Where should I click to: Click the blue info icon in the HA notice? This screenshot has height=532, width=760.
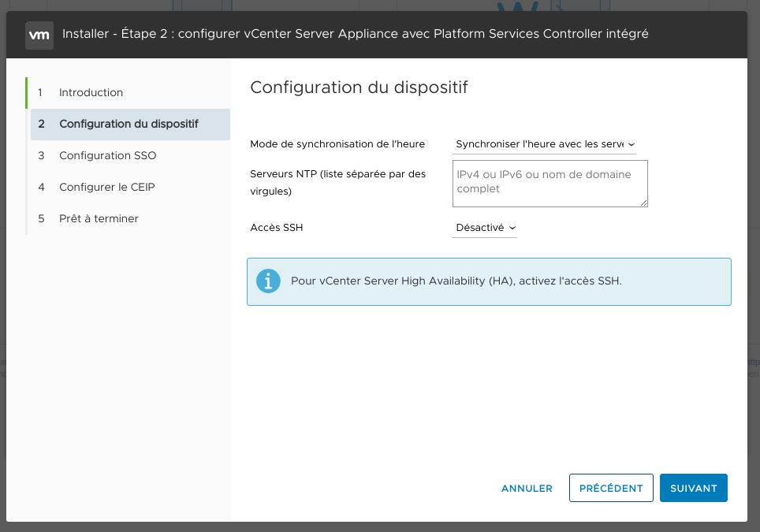click(268, 281)
